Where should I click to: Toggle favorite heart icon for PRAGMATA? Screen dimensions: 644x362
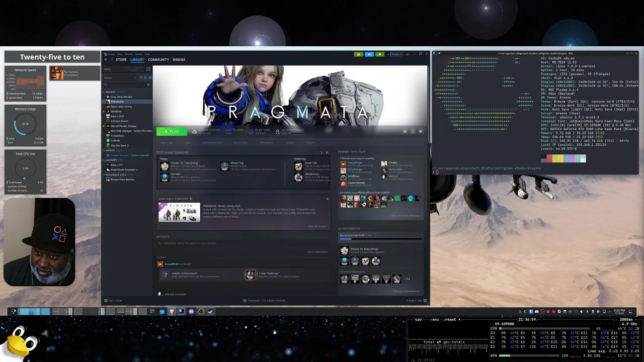coord(421,132)
